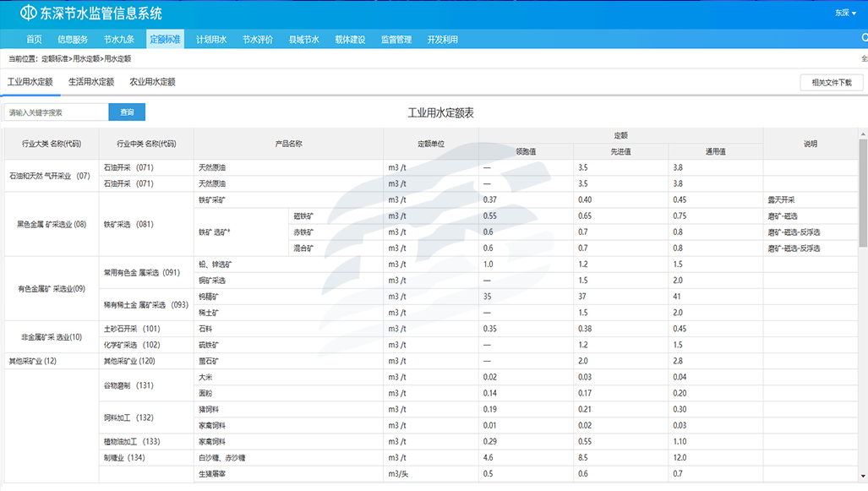
Task: Open the 开发利用 menu
Action: pyautogui.click(x=443, y=40)
